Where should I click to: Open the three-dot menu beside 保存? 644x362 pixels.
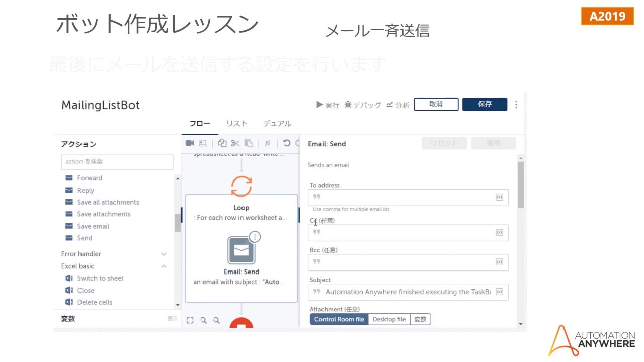coord(516,105)
